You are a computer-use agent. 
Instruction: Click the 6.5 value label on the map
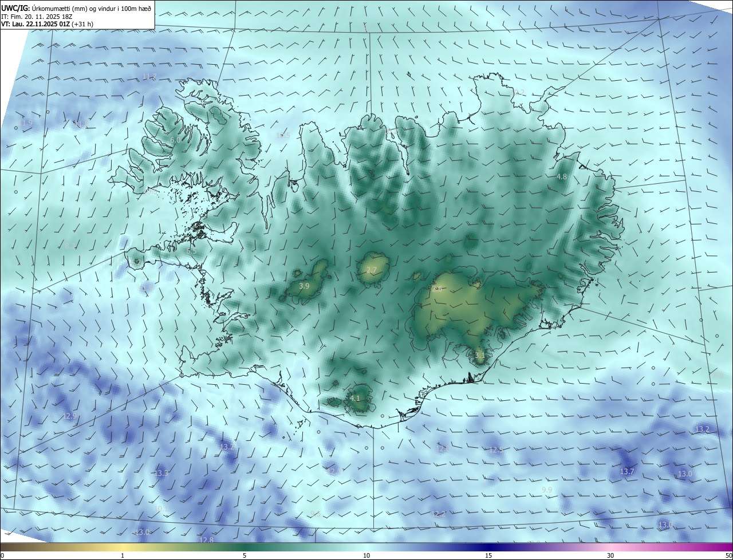(191, 251)
